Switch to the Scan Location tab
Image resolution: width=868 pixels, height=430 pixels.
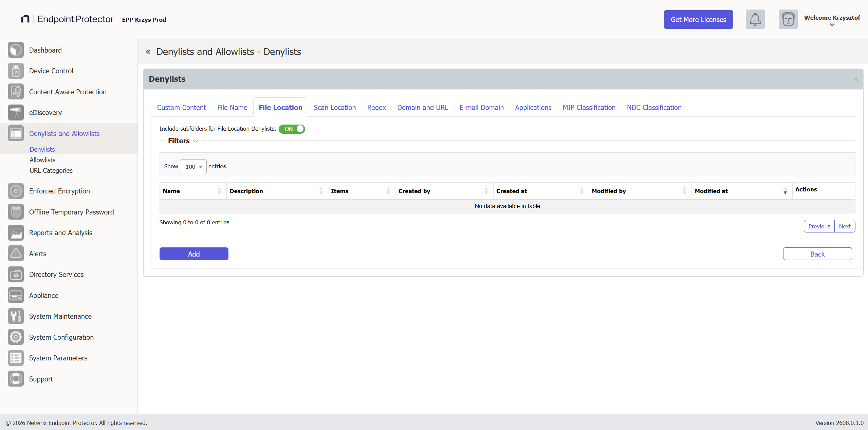[335, 108]
